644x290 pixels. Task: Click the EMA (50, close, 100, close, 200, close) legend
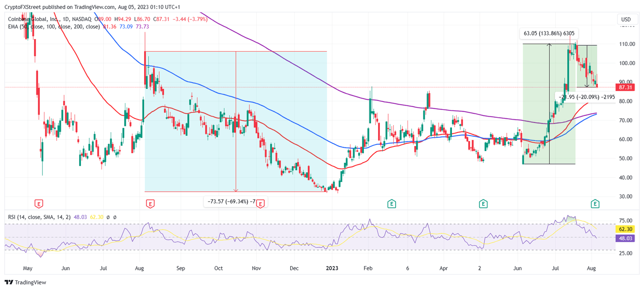54,26
